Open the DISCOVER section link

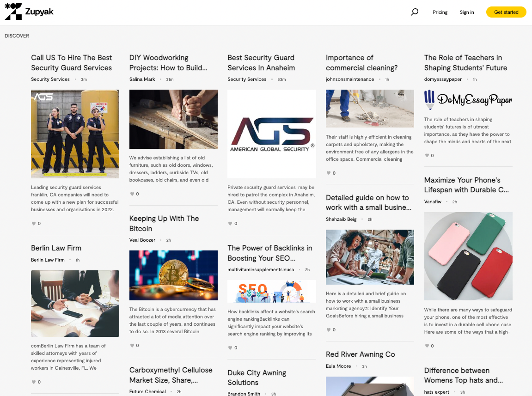pos(17,36)
